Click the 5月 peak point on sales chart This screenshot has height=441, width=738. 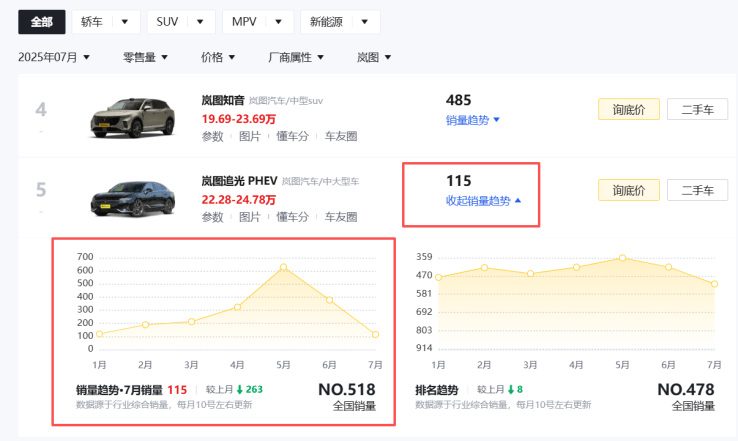point(283,267)
